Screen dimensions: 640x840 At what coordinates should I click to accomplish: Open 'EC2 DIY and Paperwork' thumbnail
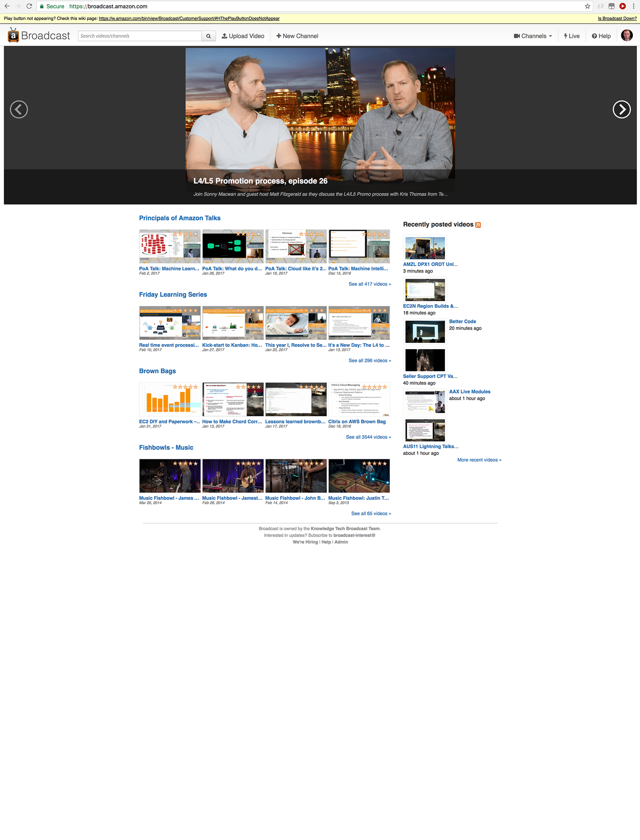pyautogui.click(x=170, y=399)
